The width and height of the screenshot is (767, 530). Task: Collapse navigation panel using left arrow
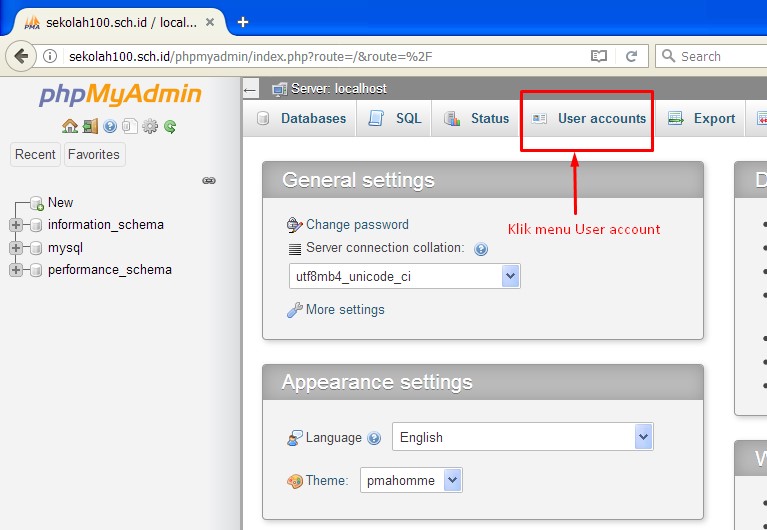point(251,89)
